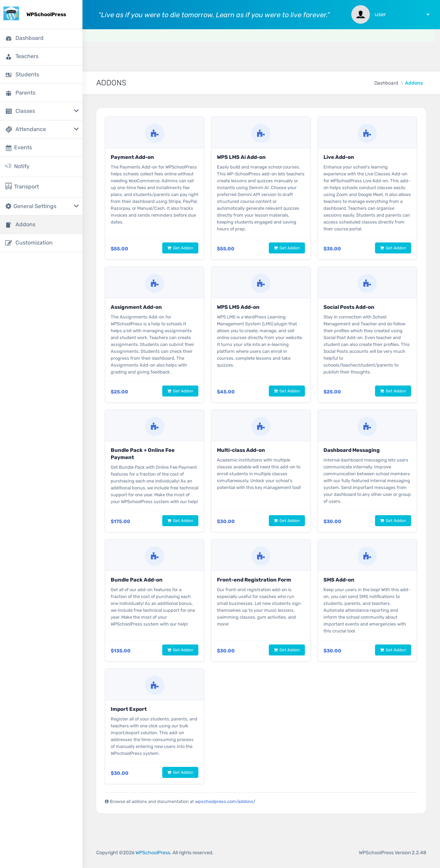Image resolution: width=440 pixels, height=868 pixels.
Task: Click the Teachers person icon in sidebar
Action: 9,57
